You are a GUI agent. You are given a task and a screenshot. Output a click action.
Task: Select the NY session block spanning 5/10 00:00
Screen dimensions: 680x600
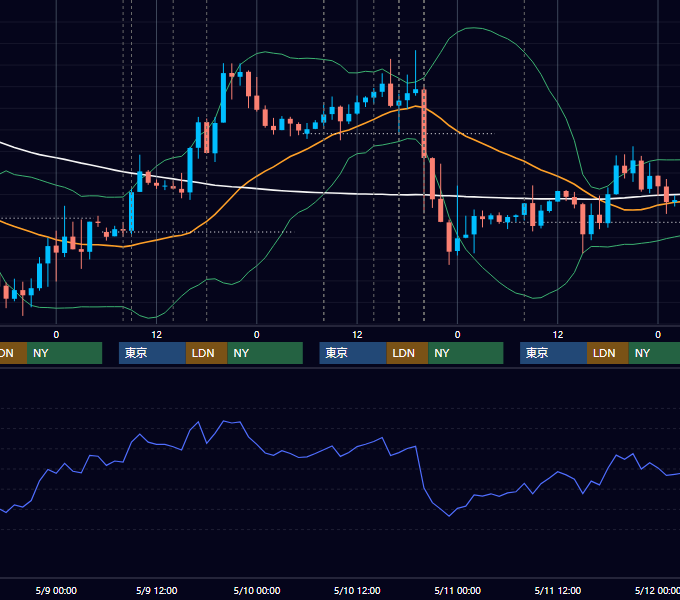[265, 353]
